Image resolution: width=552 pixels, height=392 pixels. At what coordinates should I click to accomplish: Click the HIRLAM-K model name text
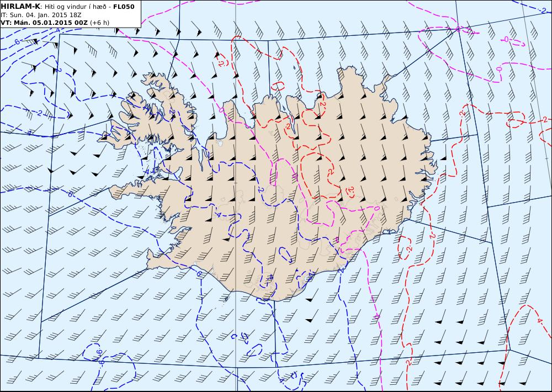point(21,7)
